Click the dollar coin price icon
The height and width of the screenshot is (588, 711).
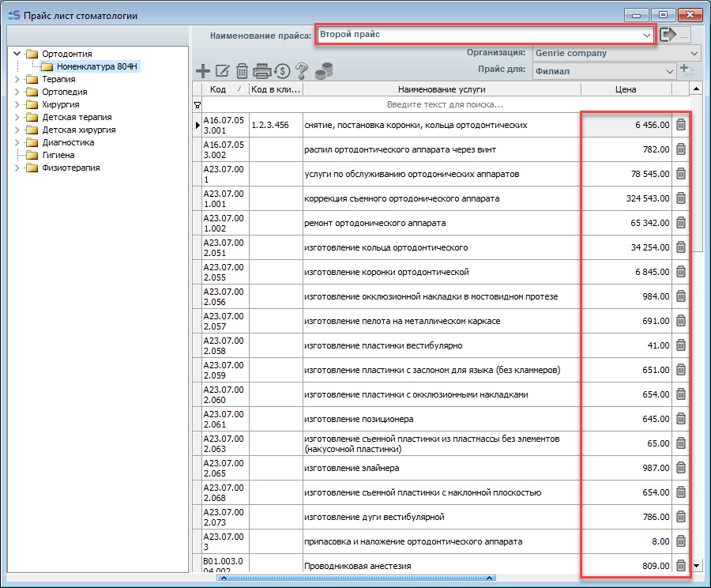[282, 71]
